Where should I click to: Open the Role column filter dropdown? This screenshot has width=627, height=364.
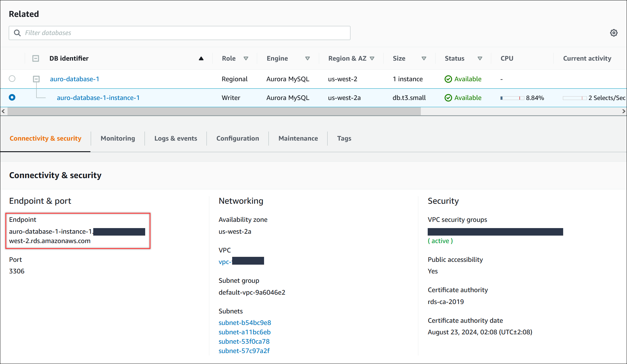click(246, 58)
